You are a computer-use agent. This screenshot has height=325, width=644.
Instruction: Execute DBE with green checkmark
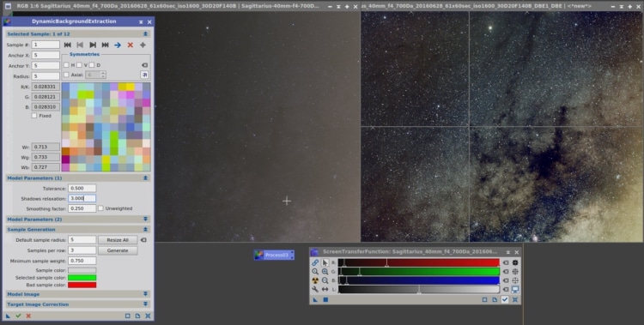click(x=18, y=316)
